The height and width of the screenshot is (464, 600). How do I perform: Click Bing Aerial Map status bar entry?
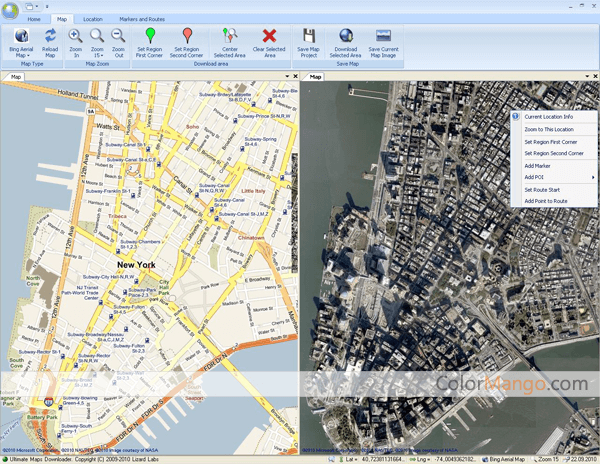tap(503, 459)
